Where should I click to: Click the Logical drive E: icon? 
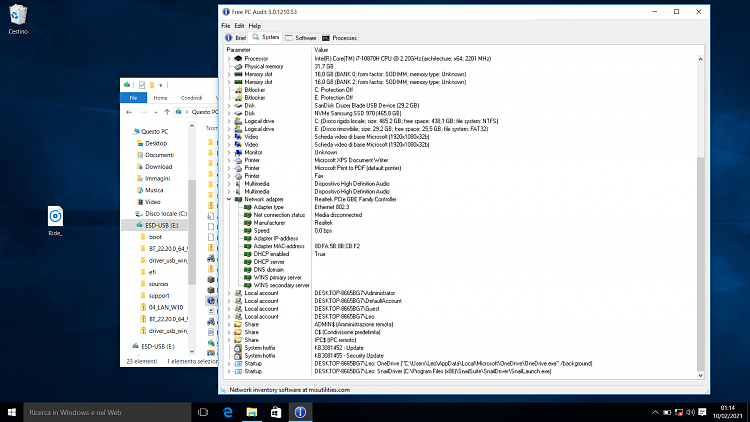[x=238, y=129]
